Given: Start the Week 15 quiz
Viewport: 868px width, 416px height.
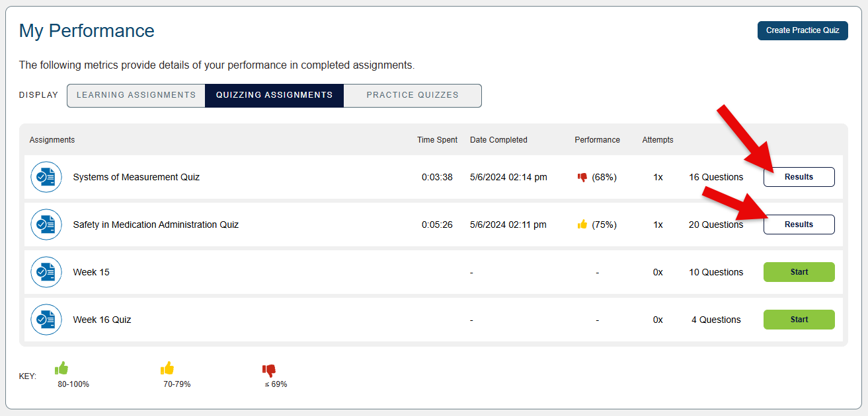Looking at the screenshot, I should click(x=799, y=272).
